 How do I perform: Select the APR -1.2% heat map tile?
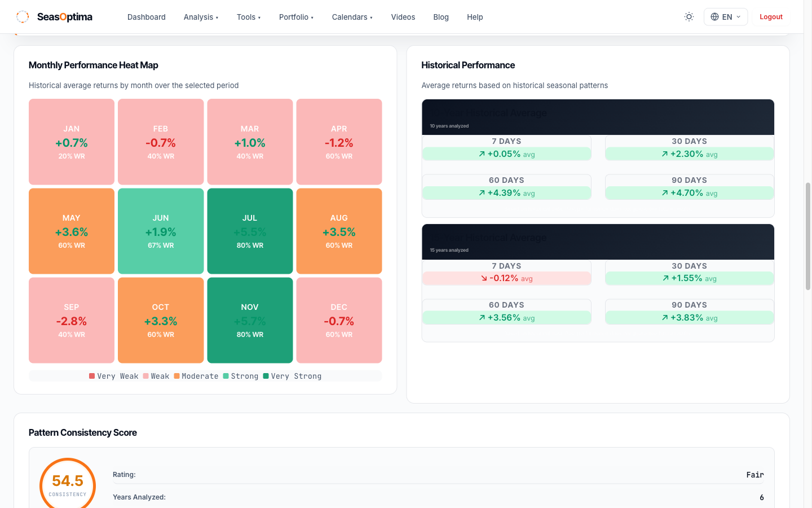point(339,142)
